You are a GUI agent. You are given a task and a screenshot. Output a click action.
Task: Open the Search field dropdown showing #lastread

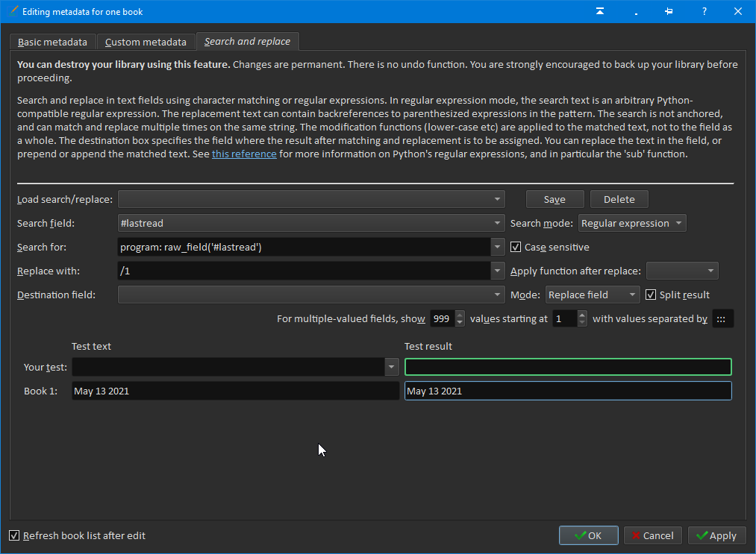pyautogui.click(x=311, y=223)
